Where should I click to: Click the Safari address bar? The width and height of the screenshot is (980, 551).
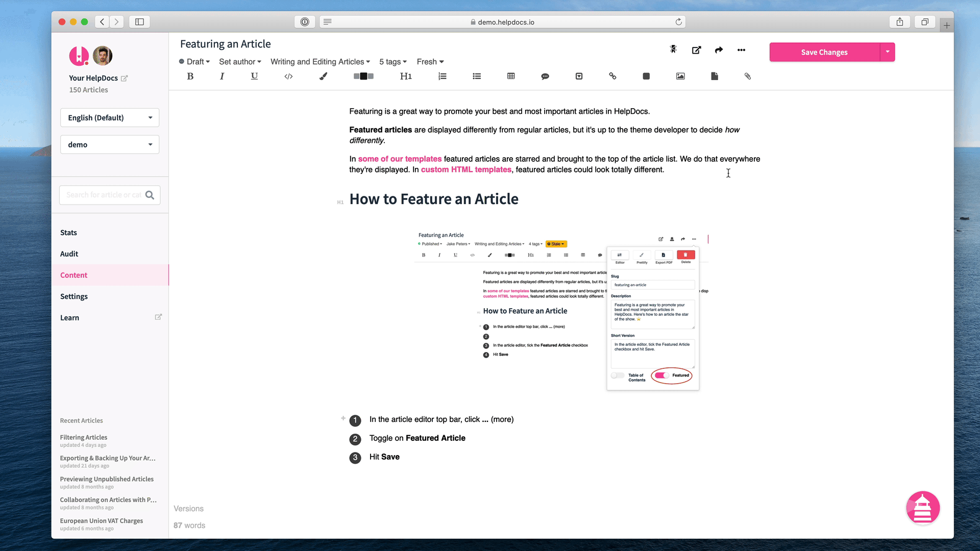(502, 22)
